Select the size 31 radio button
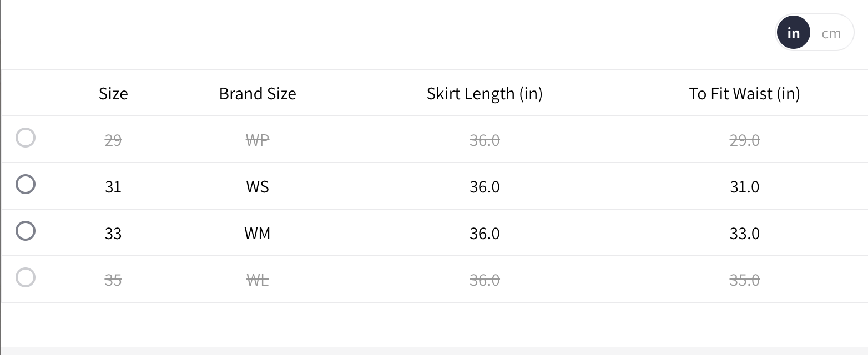Screen dimensions: 868x355 pyautogui.click(x=26, y=184)
